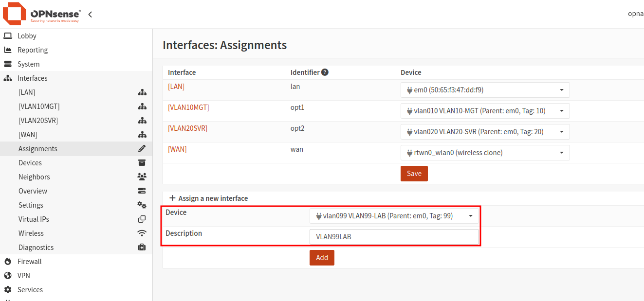Click the pencil icon beside Assignments
The height and width of the screenshot is (301, 644).
pos(142,148)
